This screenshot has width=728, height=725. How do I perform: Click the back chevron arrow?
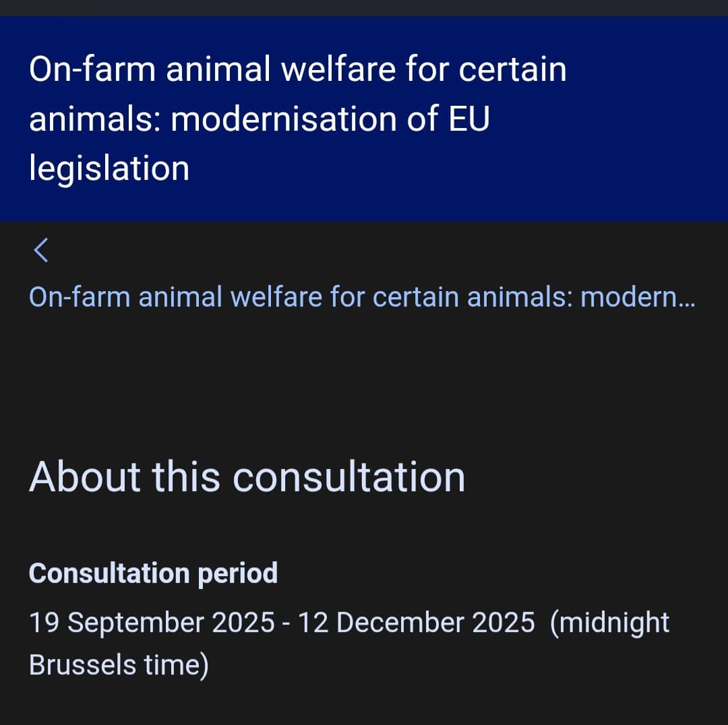coord(41,250)
